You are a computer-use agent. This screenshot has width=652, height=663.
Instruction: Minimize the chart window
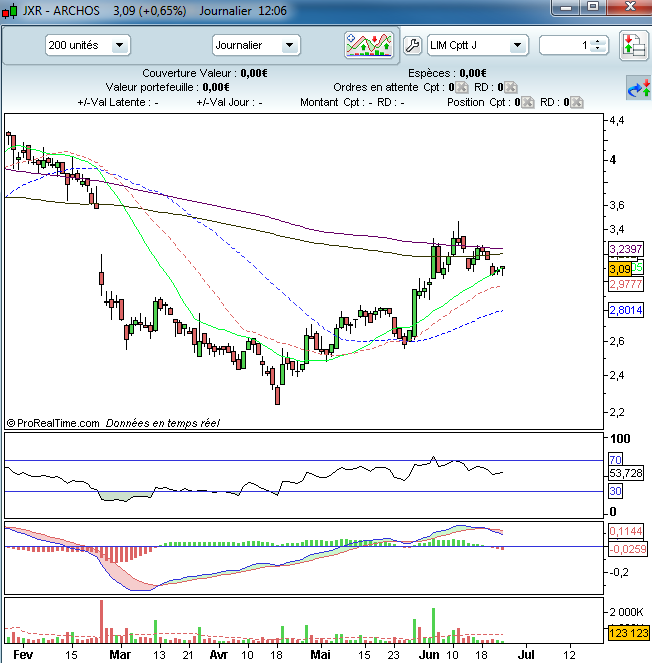coord(566,7)
